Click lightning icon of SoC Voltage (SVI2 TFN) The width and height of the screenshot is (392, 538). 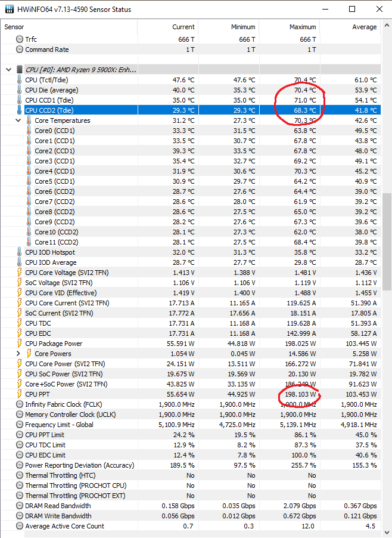pyautogui.click(x=20, y=283)
